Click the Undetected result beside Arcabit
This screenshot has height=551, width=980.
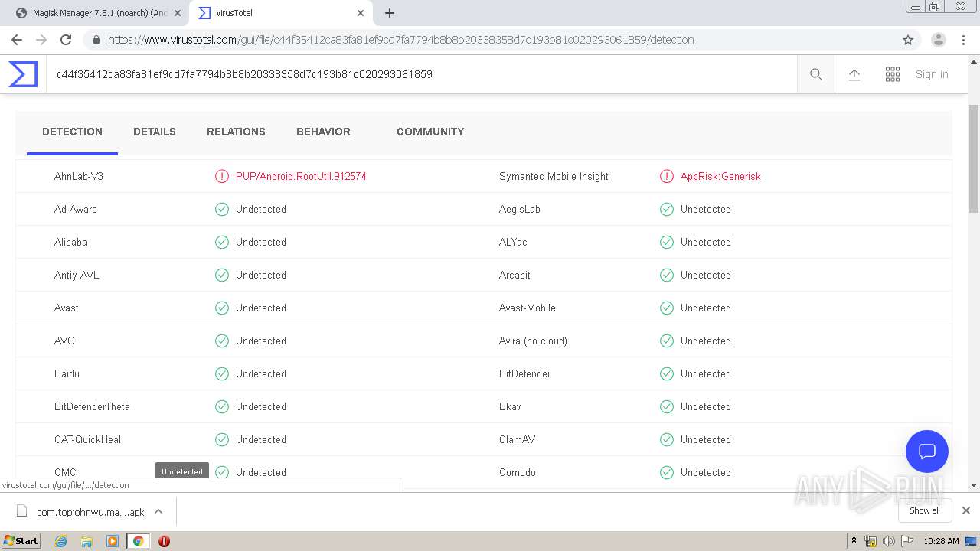click(706, 275)
